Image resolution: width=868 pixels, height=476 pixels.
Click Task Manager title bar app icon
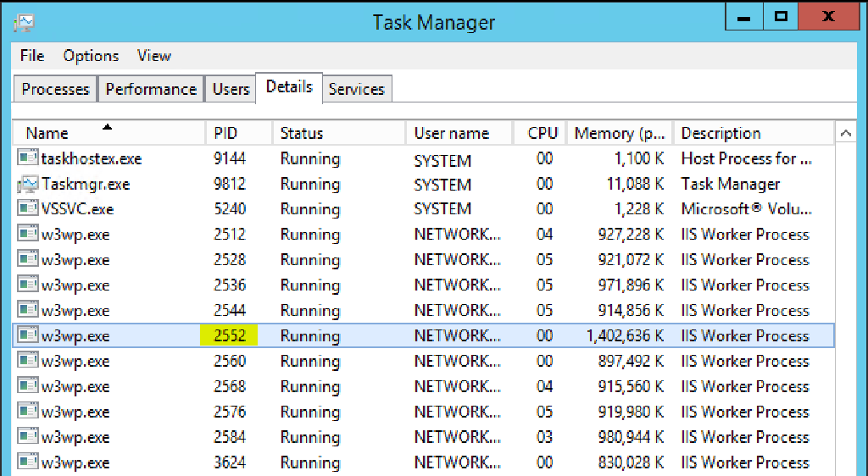tap(25, 22)
